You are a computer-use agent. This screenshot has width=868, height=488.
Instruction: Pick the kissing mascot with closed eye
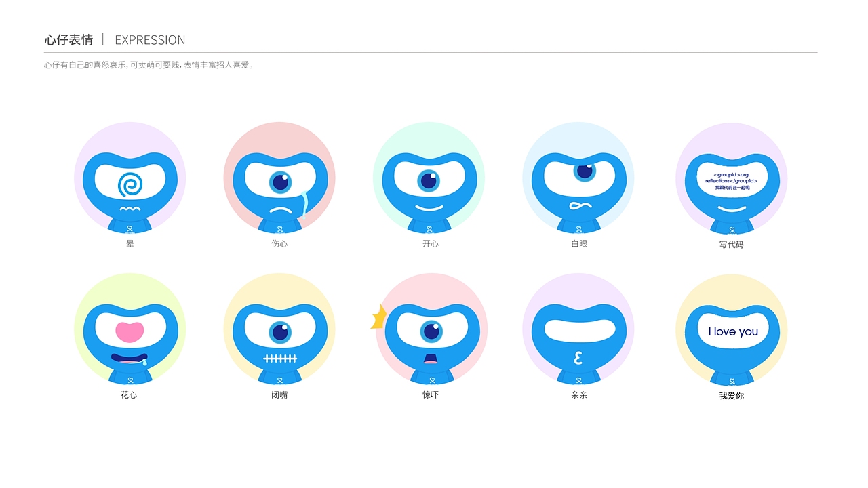[578, 329]
